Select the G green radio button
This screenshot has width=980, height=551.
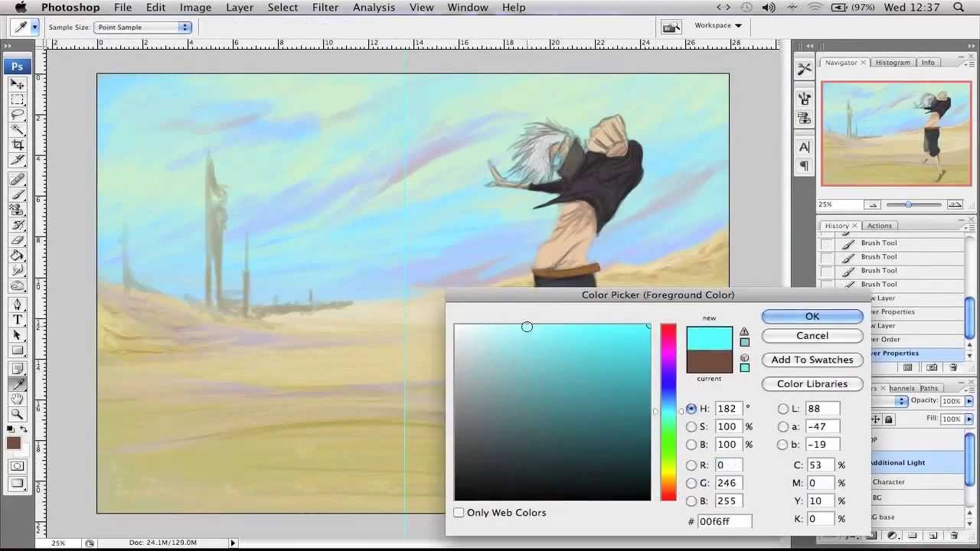coord(691,483)
